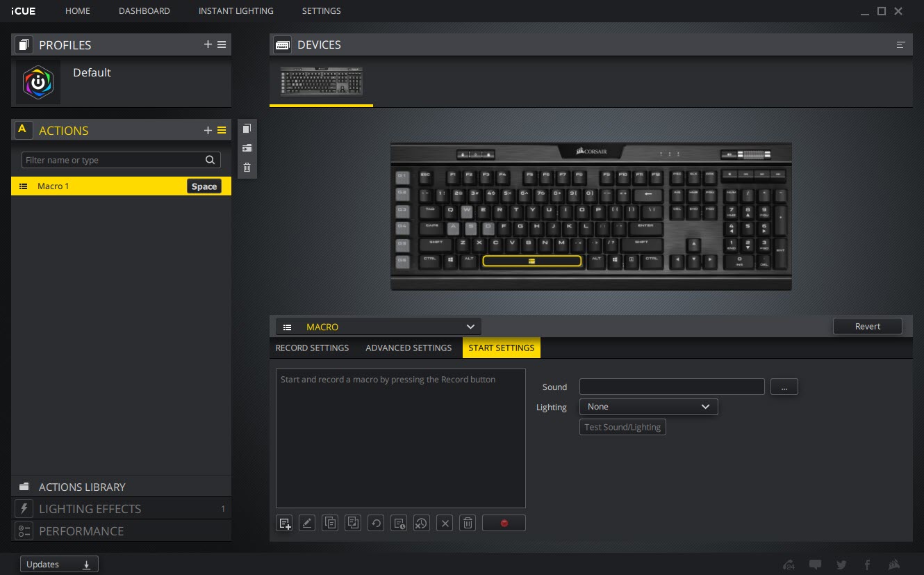924x575 pixels.
Task: Open the chat bubble forum icon
Action: pos(815,565)
